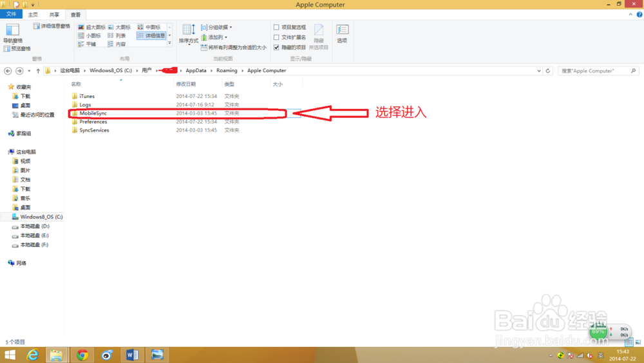The width and height of the screenshot is (644, 363).
Task: Open recent locations dropdown arrow
Action: [29, 71]
